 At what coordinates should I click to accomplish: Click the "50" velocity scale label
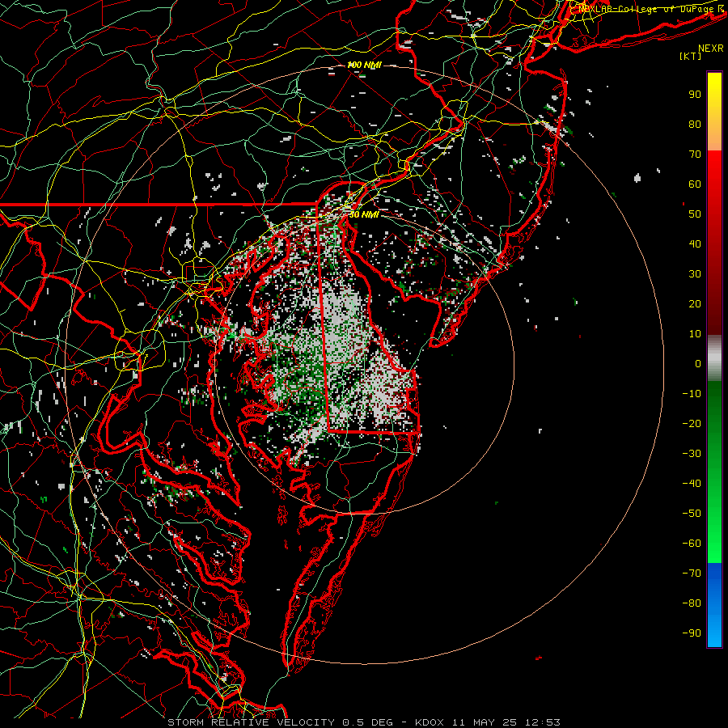point(695,214)
